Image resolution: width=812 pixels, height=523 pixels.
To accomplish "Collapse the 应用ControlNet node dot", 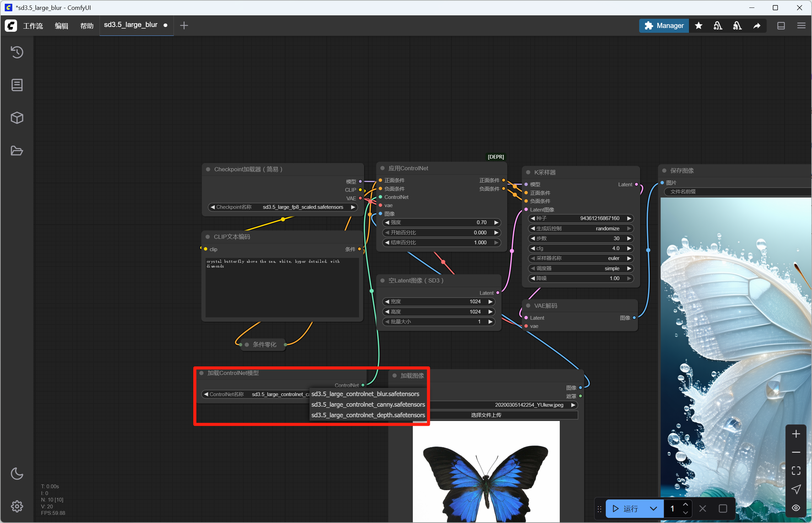I will click(x=382, y=168).
